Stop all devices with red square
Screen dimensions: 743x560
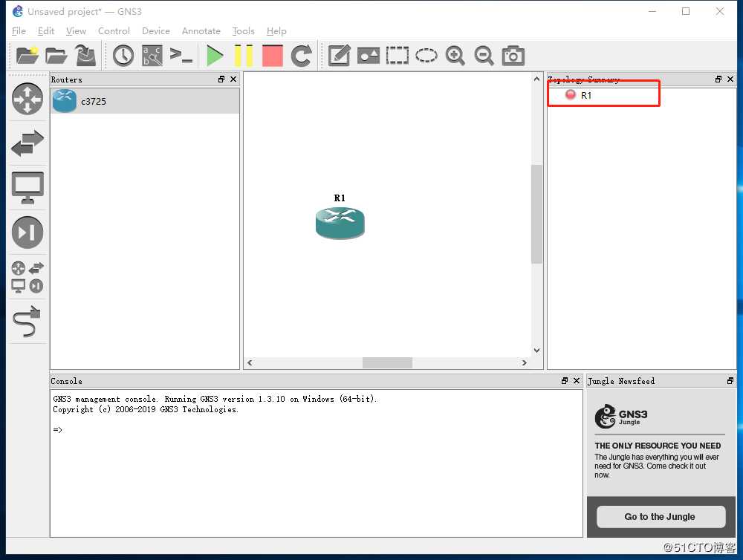click(273, 56)
